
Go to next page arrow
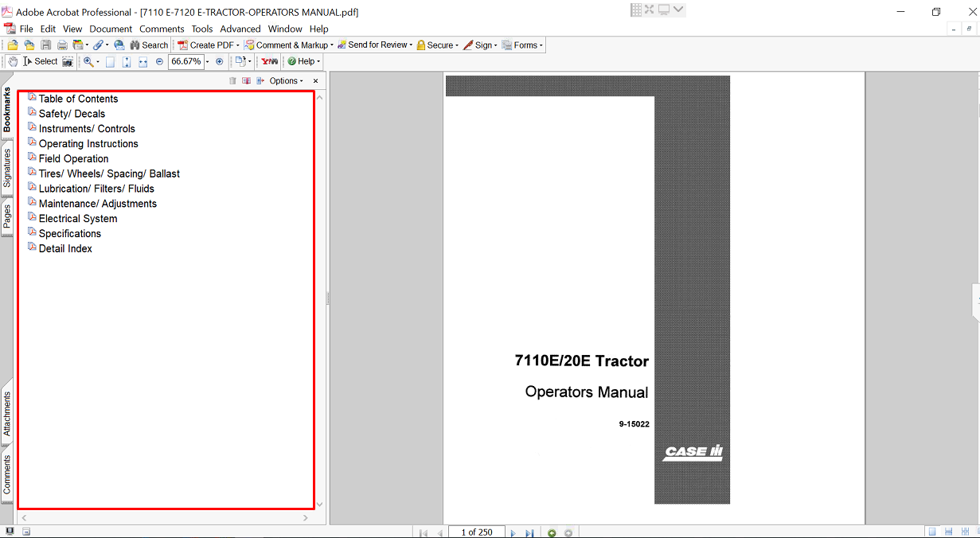coord(513,532)
